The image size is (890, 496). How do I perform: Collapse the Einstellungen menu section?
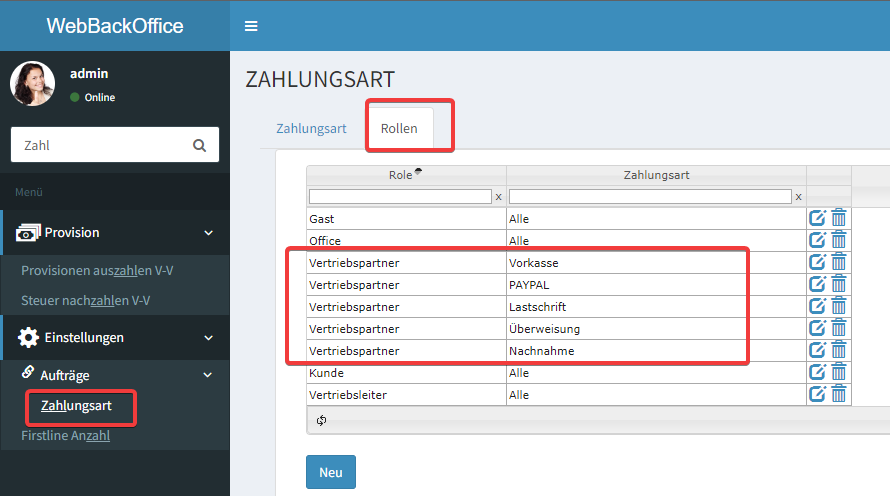(x=208, y=338)
